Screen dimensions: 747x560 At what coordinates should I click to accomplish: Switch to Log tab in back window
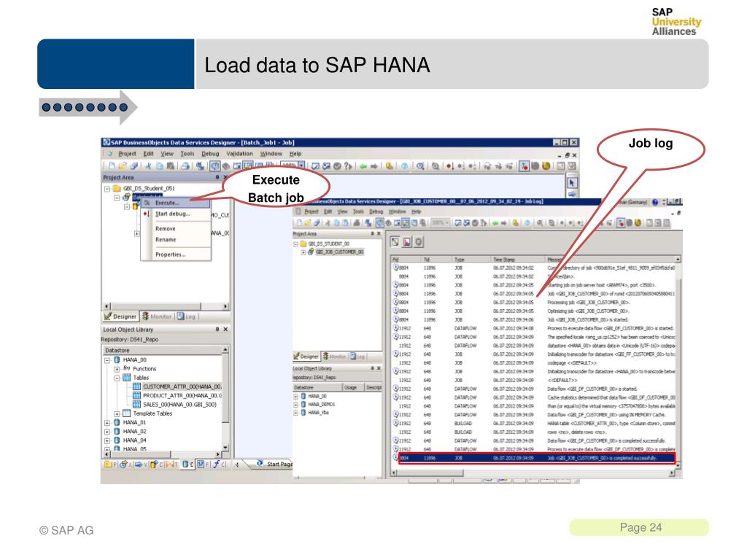tap(186, 316)
